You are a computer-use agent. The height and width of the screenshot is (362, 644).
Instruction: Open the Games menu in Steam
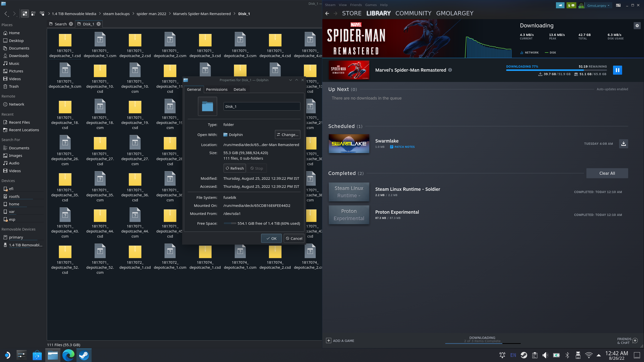pos(371,5)
